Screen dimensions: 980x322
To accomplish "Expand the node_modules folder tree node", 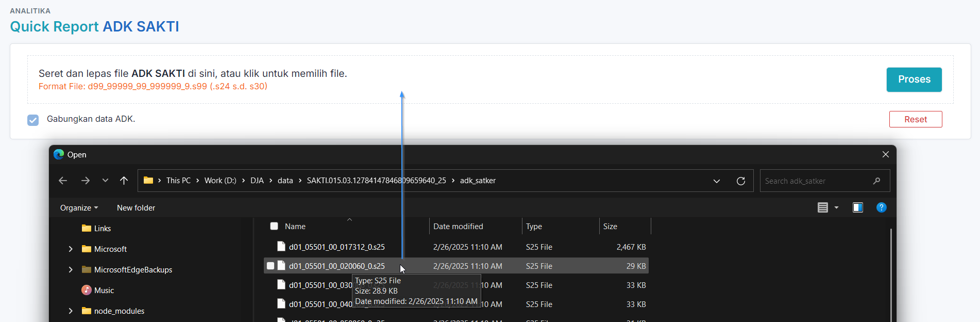I will tap(71, 311).
